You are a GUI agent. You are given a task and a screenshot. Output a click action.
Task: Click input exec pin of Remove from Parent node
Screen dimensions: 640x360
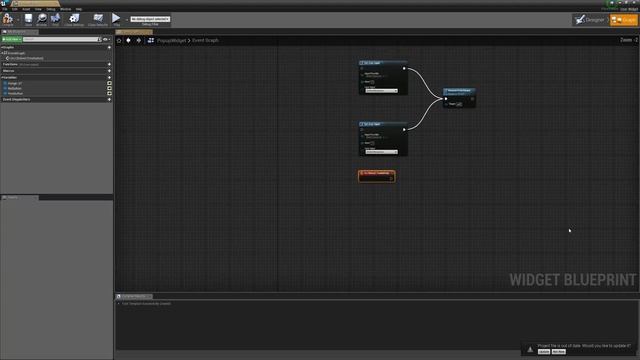click(446, 99)
